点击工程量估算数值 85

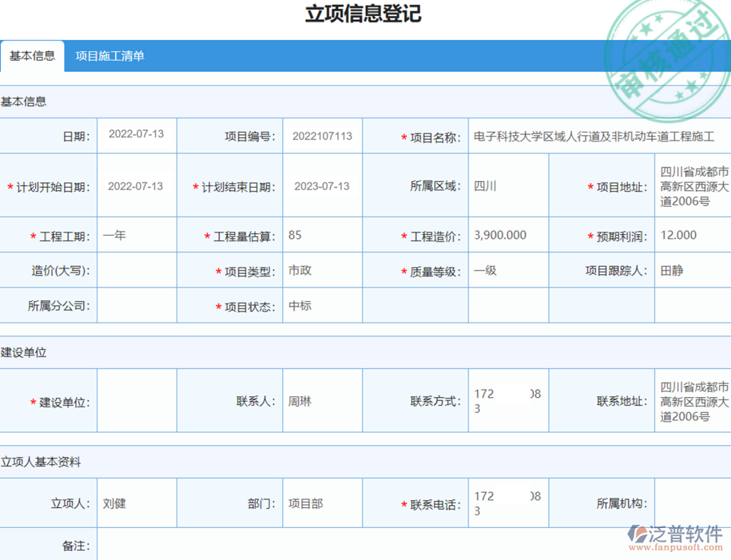click(x=321, y=234)
